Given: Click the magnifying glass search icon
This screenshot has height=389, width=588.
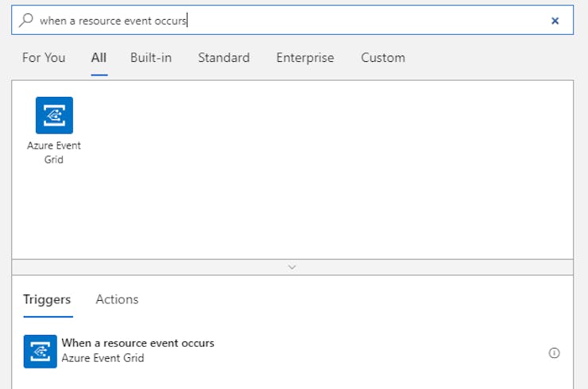Looking at the screenshot, I should [26, 20].
